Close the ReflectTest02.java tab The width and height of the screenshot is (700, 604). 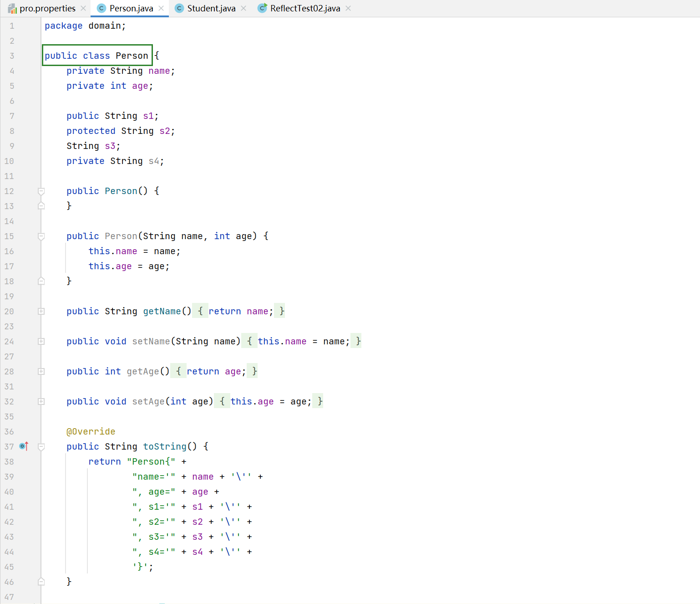point(348,8)
